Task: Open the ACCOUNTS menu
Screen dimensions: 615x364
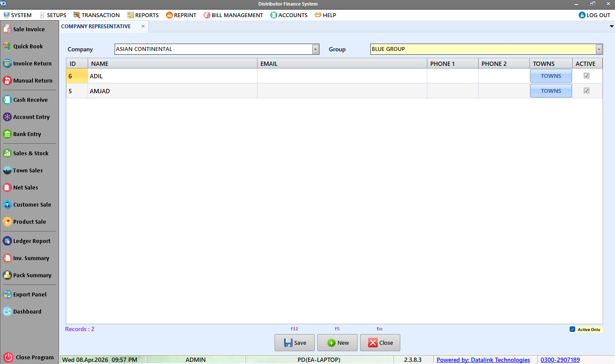Action: point(289,15)
